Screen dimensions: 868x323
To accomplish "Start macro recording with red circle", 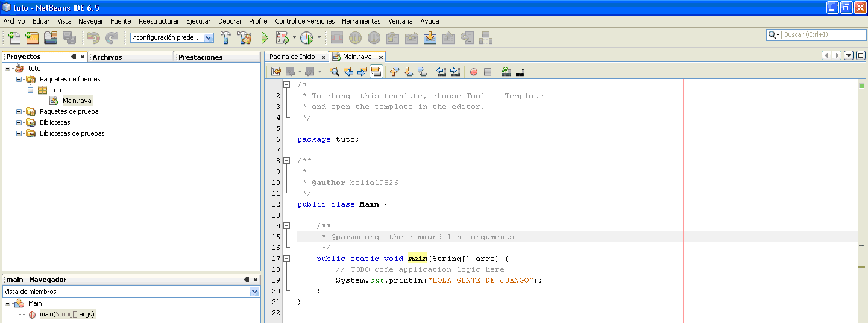I will pyautogui.click(x=474, y=72).
